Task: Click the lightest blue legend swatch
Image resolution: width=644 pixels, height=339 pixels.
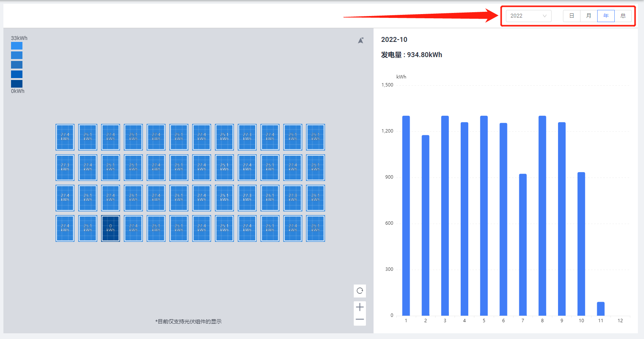Action: tap(17, 46)
